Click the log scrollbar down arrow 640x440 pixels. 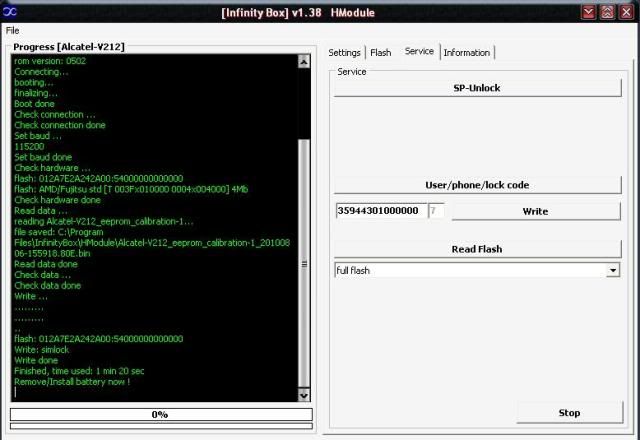point(305,395)
